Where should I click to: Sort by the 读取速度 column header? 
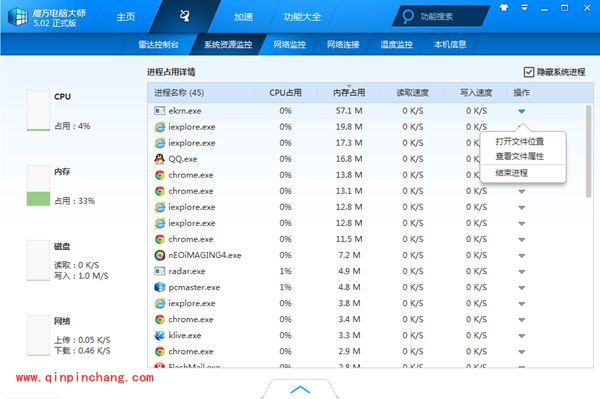click(x=412, y=93)
